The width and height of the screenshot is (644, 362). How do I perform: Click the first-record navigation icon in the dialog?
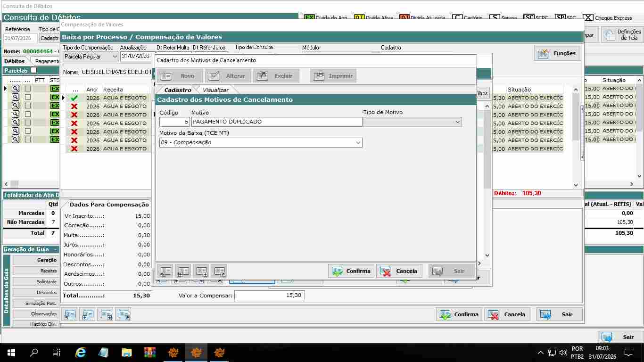coord(165,271)
